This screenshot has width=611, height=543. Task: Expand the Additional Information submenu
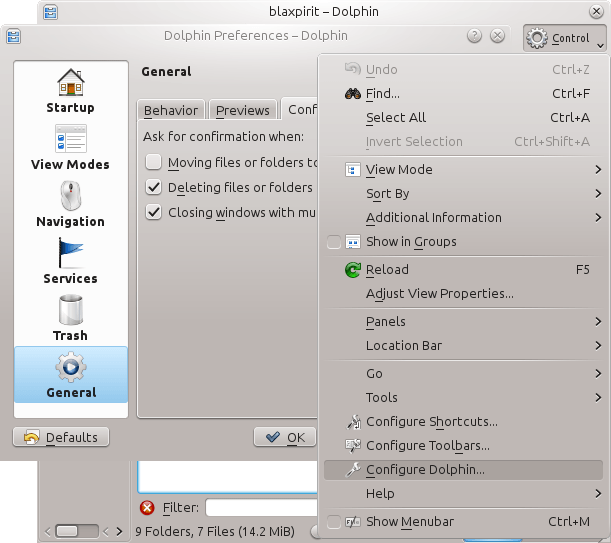(x=463, y=218)
